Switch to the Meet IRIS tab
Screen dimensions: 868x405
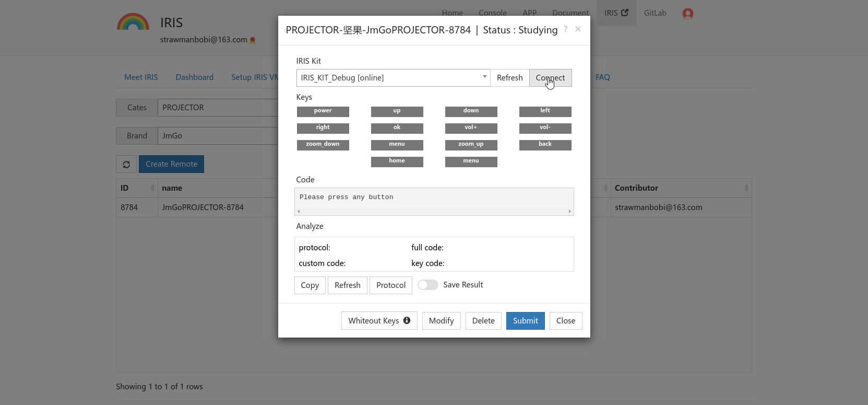(x=141, y=77)
